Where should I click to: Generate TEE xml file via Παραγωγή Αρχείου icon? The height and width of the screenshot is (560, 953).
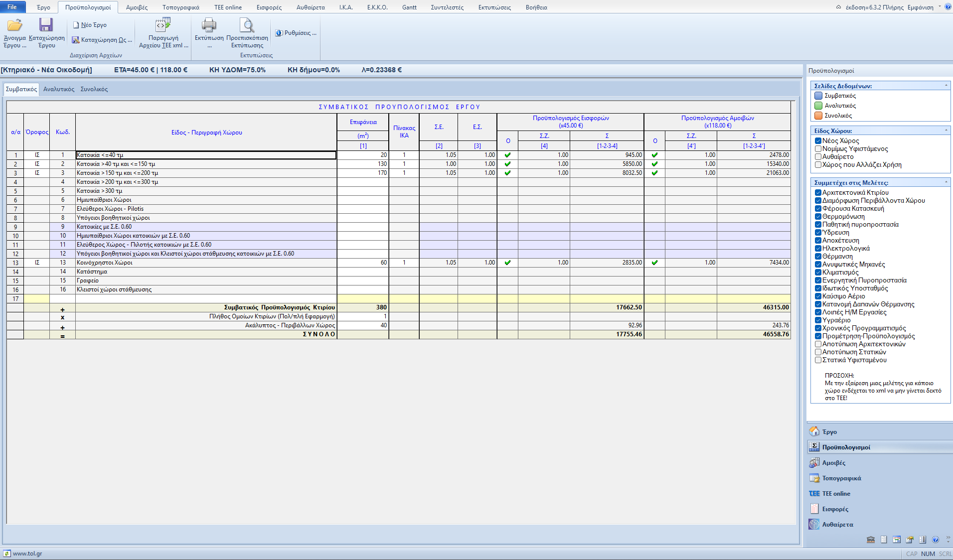163,25
